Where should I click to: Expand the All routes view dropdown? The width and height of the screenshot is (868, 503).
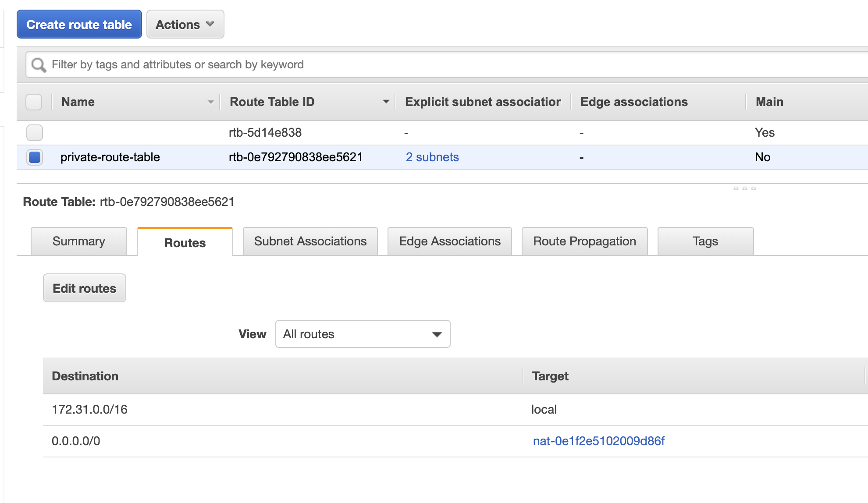(x=363, y=334)
